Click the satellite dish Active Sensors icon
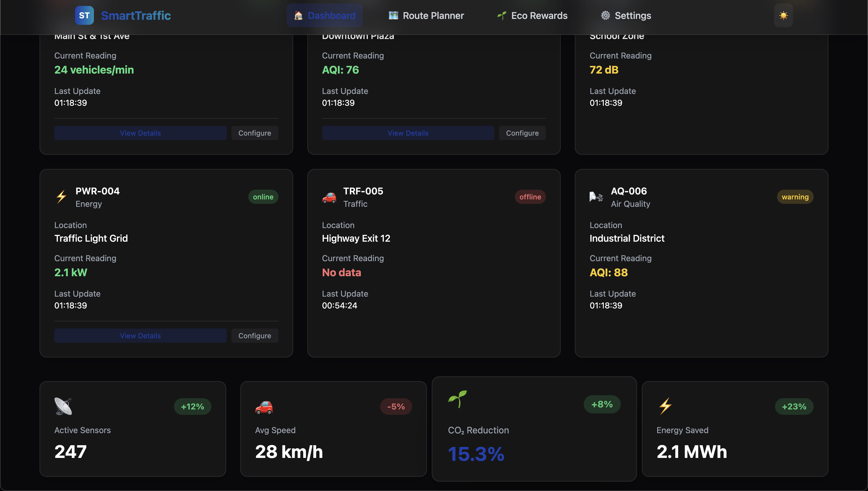This screenshot has width=868, height=491. tap(63, 406)
